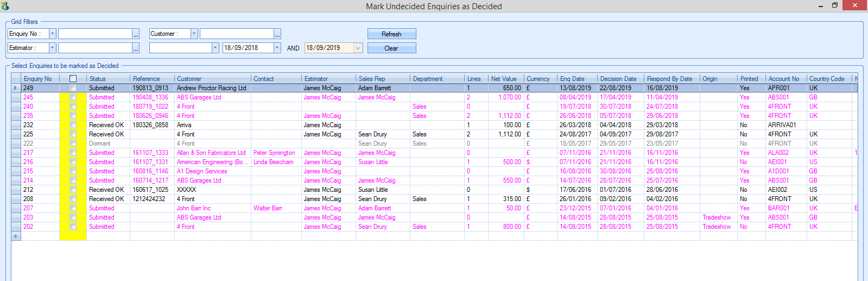
Task: Click the ellipsis button beside the Estimator field
Action: point(136,48)
